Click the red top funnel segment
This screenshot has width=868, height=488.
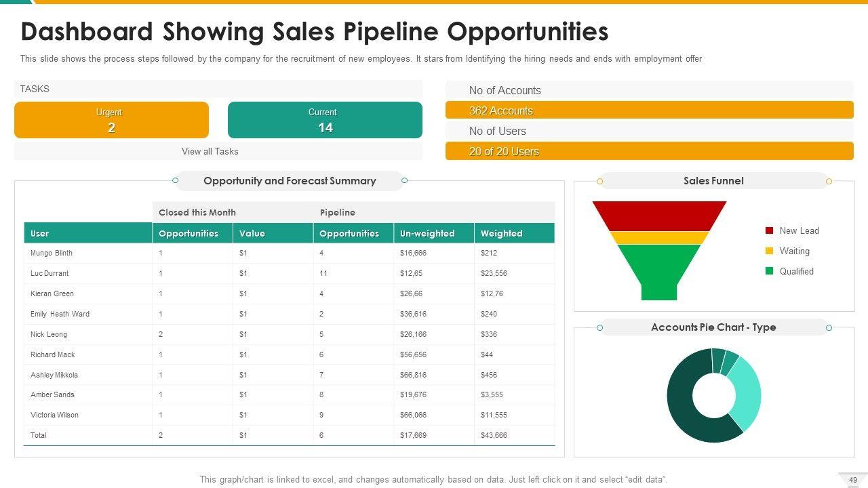pos(659,216)
